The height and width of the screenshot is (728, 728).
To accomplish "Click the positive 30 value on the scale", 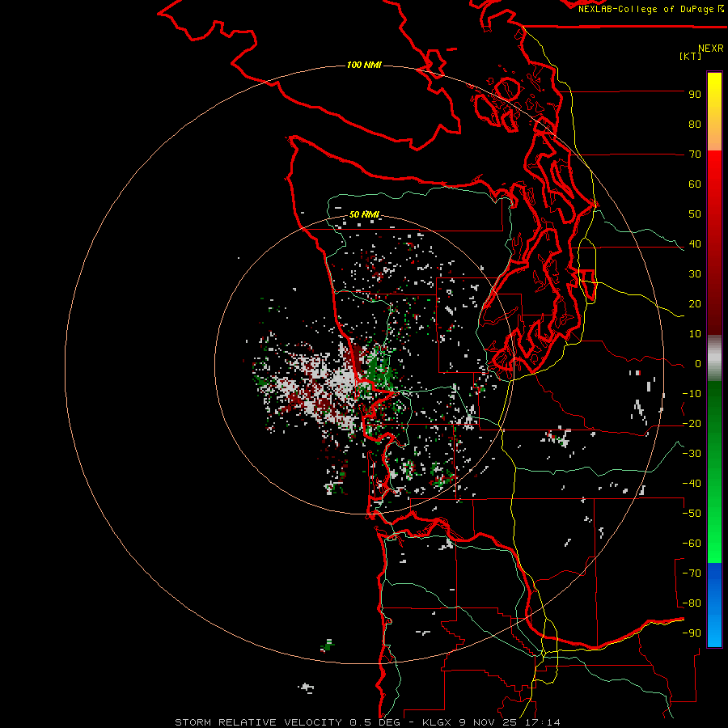I will [x=695, y=274].
